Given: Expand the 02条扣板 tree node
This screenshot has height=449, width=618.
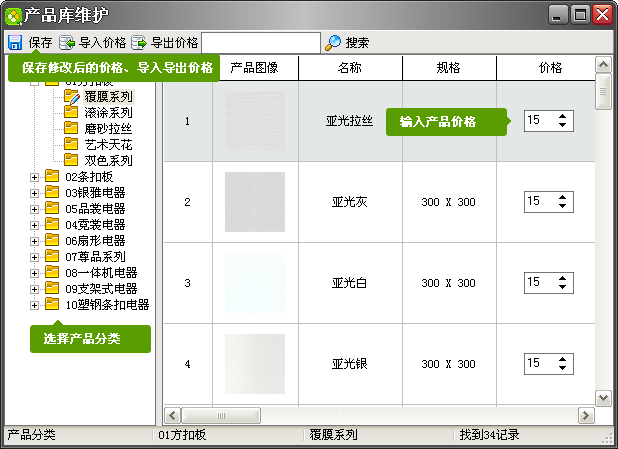Looking at the screenshot, I should pos(35,177).
